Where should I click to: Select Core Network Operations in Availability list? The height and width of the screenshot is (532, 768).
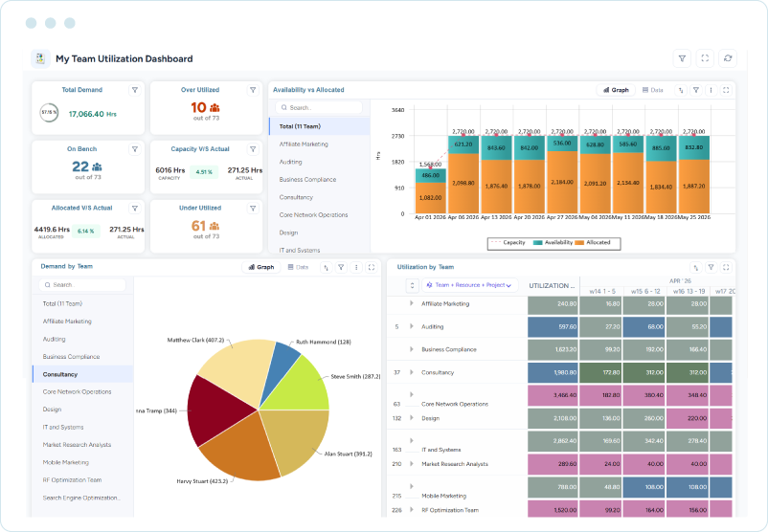(x=319, y=215)
